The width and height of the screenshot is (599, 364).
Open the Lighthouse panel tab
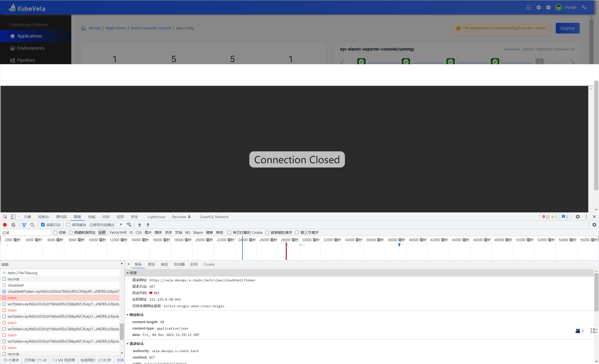(x=156, y=217)
